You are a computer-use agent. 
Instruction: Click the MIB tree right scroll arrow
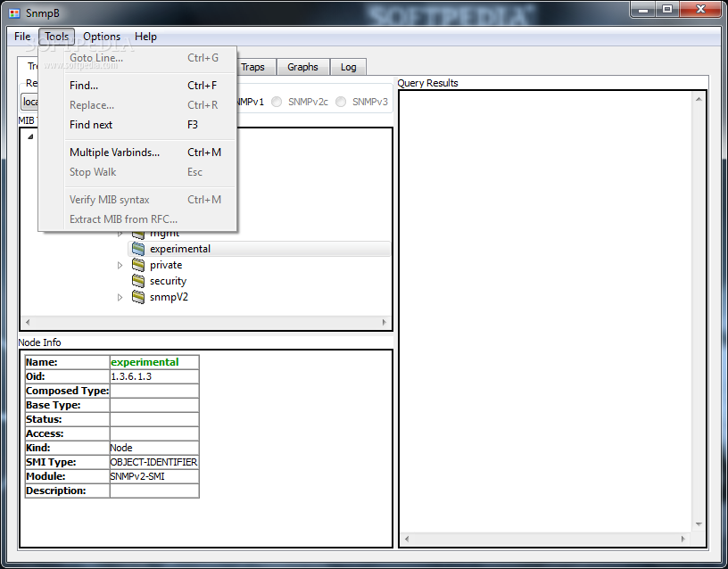384,322
